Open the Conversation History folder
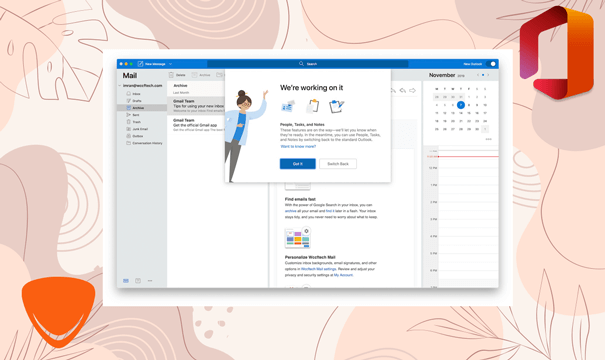The height and width of the screenshot is (360, 605). [x=142, y=143]
